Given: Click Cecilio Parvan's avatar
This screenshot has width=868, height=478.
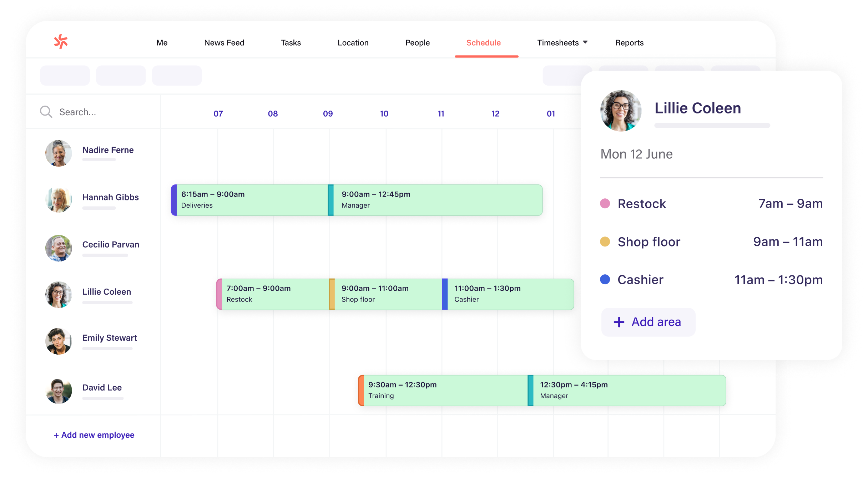Looking at the screenshot, I should [59, 248].
